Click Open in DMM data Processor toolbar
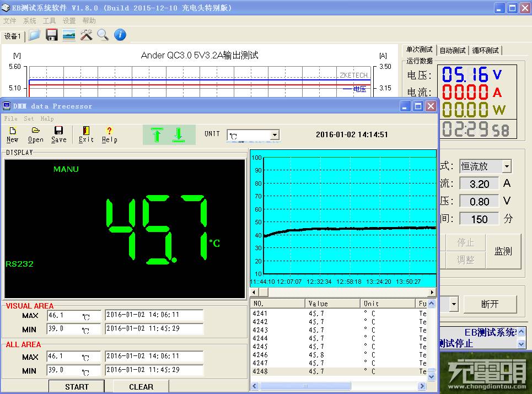 pyautogui.click(x=36, y=134)
